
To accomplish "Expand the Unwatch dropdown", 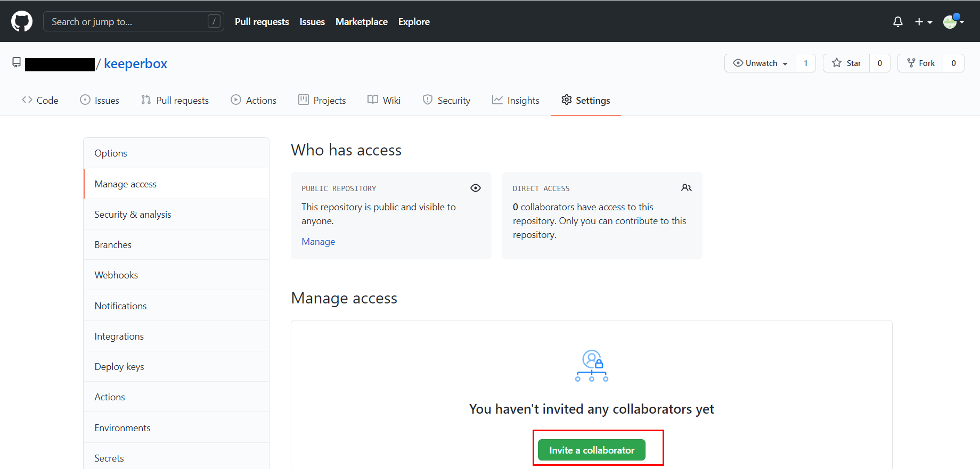I will (x=760, y=63).
